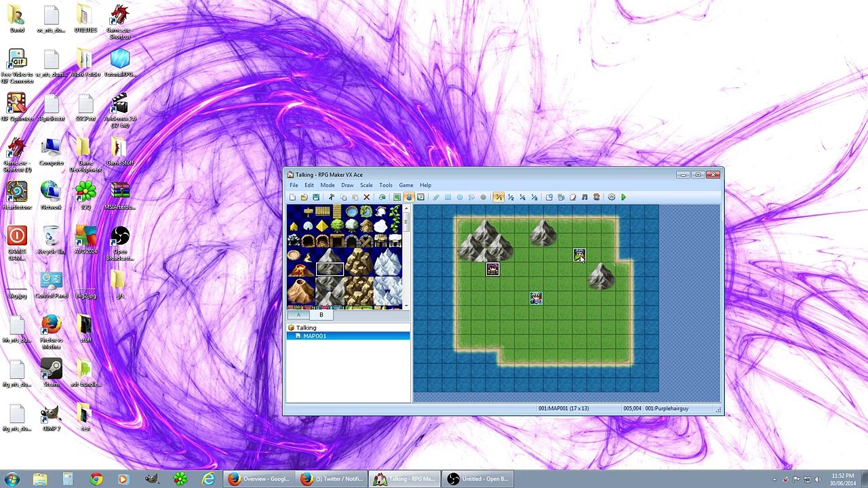Image resolution: width=868 pixels, height=488 pixels.
Task: Set map scale to 1/2
Action: coord(511,197)
